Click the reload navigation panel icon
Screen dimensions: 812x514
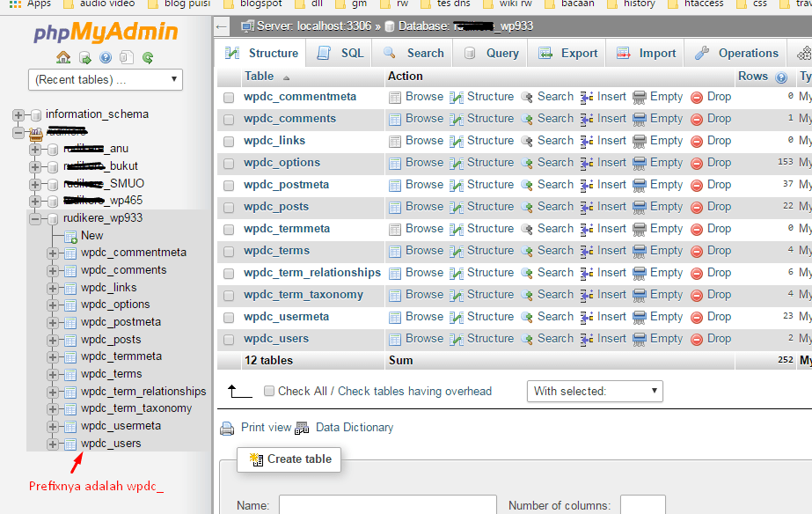(x=148, y=57)
